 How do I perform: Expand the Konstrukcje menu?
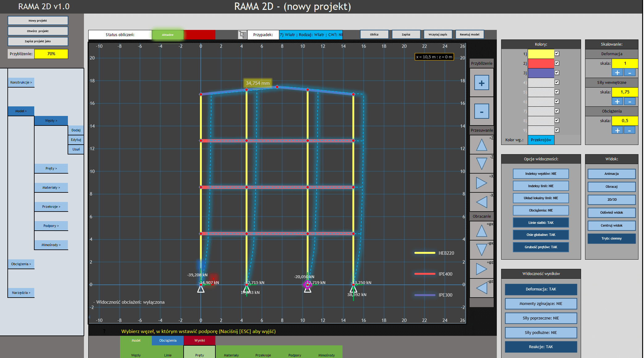point(21,82)
